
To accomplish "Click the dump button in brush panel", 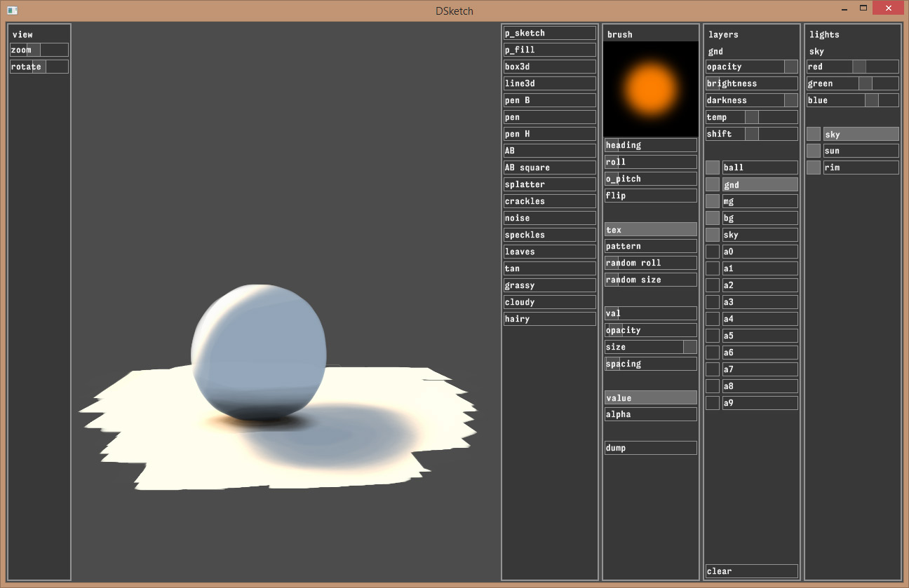I will pyautogui.click(x=650, y=448).
